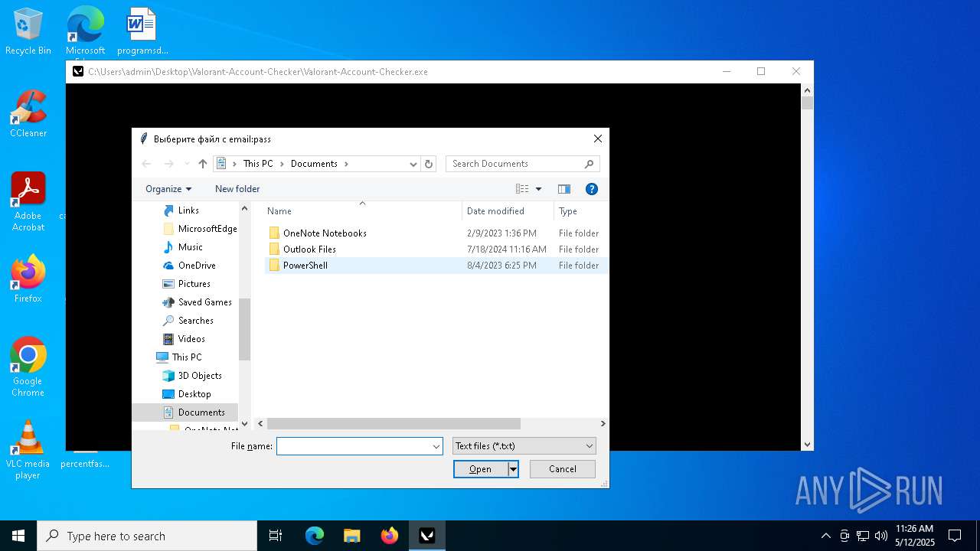This screenshot has height=551, width=980.
Task: Cancel the file selection dialog
Action: pos(563,469)
